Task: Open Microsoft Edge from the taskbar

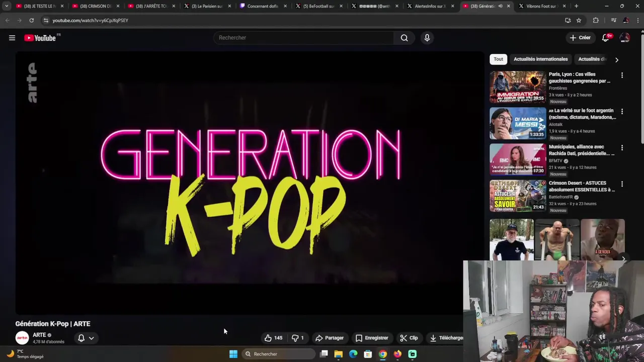Action: pos(353,354)
